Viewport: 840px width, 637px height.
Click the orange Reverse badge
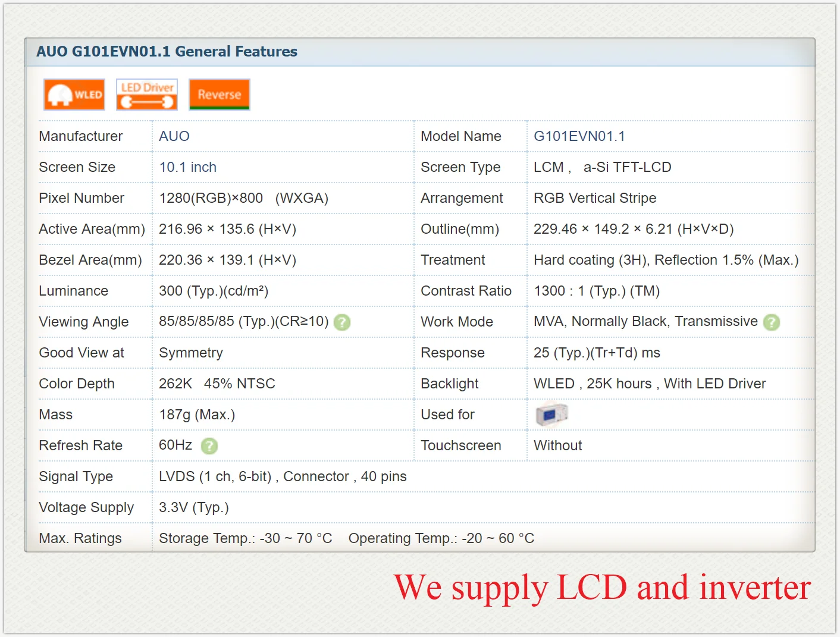tap(220, 95)
